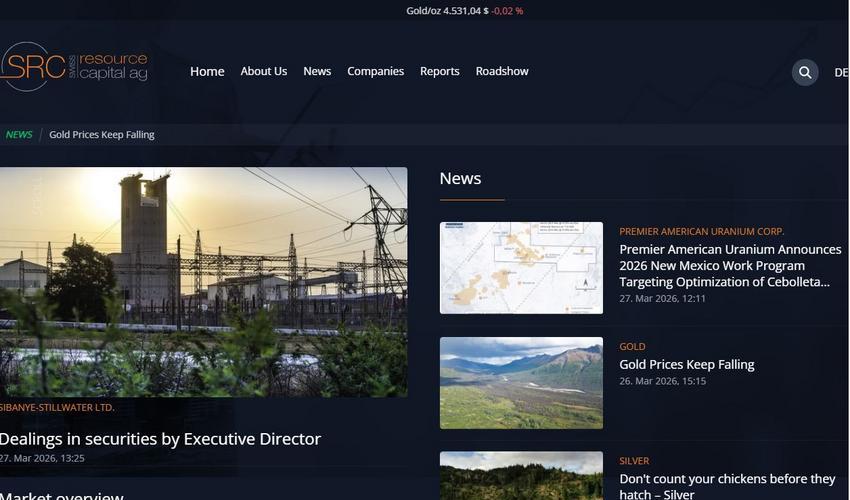Open the uranium map article thumbnail
The width and height of the screenshot is (850, 500).
pos(521,268)
